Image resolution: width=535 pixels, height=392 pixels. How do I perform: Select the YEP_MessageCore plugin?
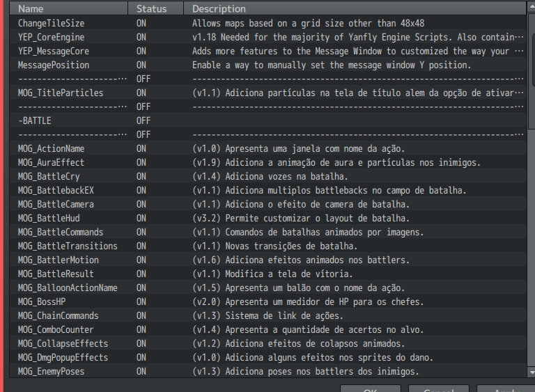(267, 51)
